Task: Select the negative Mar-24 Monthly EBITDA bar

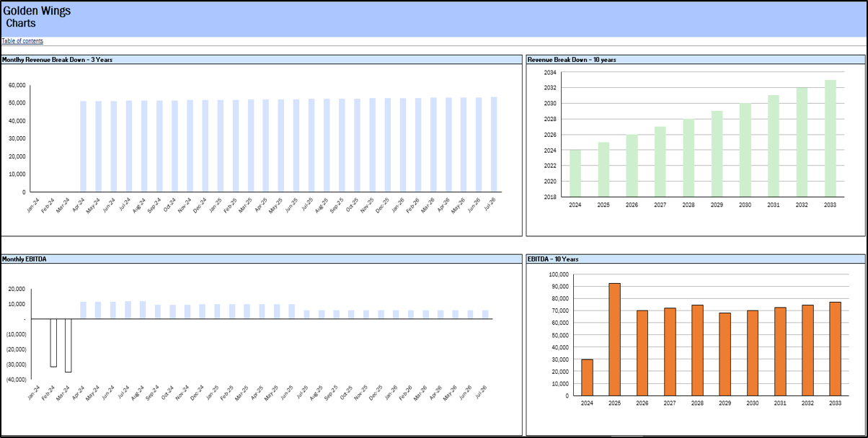Action: tap(68, 346)
